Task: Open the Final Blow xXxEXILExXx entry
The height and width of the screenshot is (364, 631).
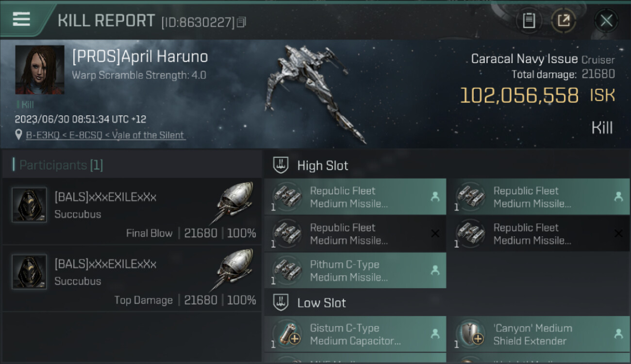Action: [x=131, y=212]
